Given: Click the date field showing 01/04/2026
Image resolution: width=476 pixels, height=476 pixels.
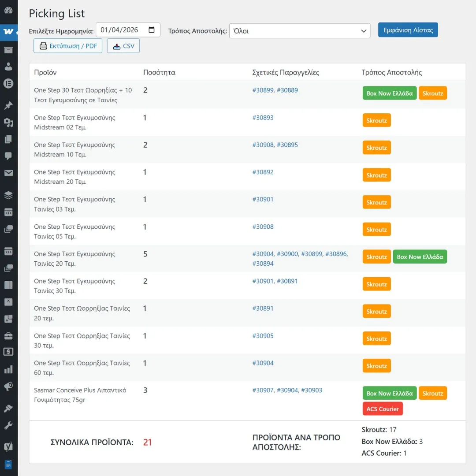Looking at the screenshot, I should (x=128, y=30).
